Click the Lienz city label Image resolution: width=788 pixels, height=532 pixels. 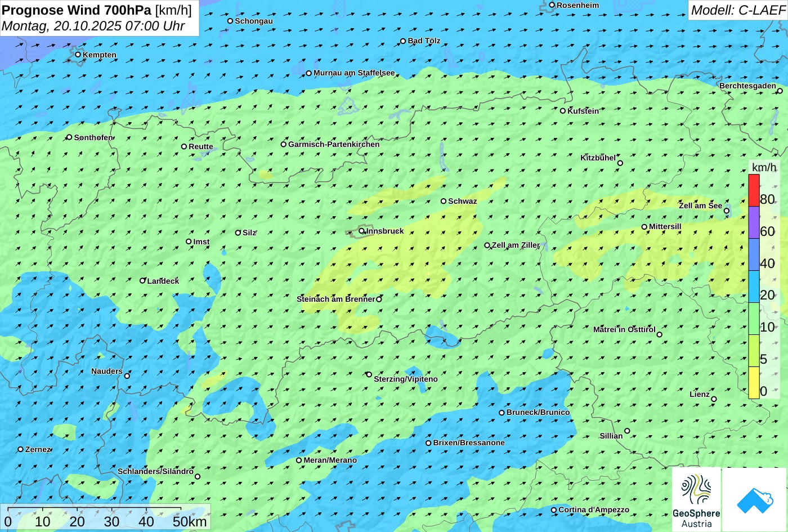pyautogui.click(x=700, y=394)
